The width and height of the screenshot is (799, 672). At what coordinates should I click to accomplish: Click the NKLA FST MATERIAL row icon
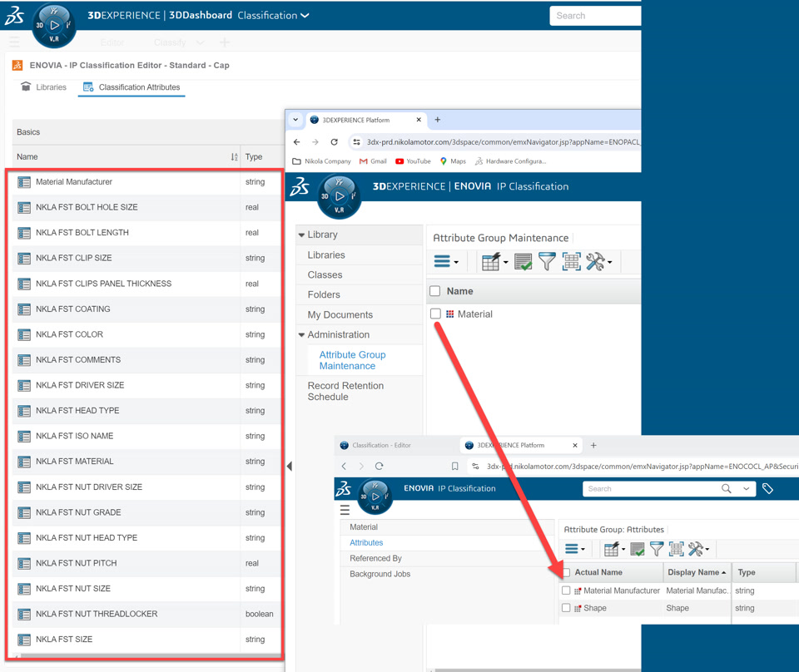pos(24,462)
